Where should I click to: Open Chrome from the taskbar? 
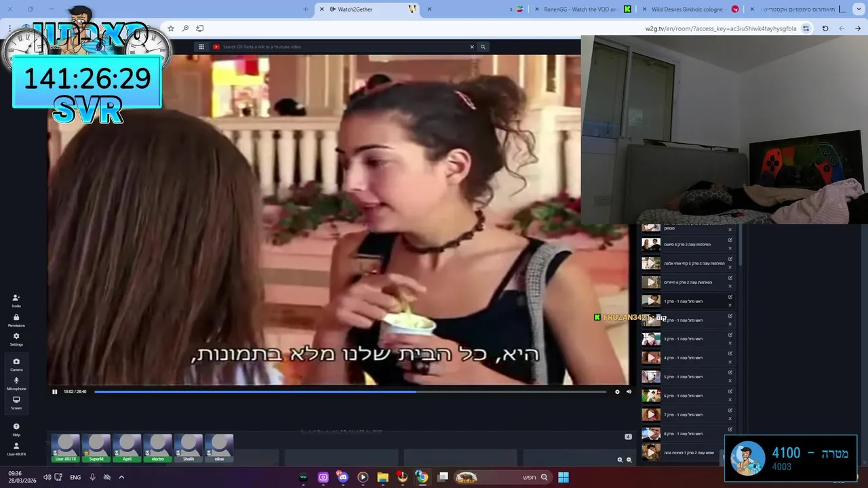(x=422, y=477)
